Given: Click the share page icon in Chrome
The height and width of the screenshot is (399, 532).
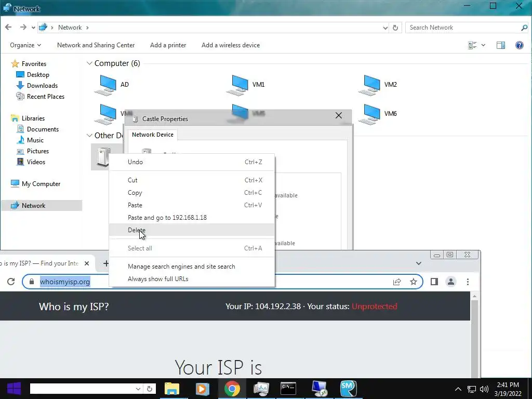Looking at the screenshot, I should click(x=397, y=282).
